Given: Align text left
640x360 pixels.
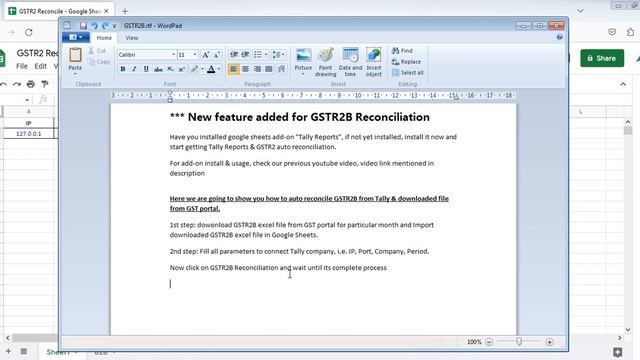Looking at the screenshot, I should click(233, 69).
